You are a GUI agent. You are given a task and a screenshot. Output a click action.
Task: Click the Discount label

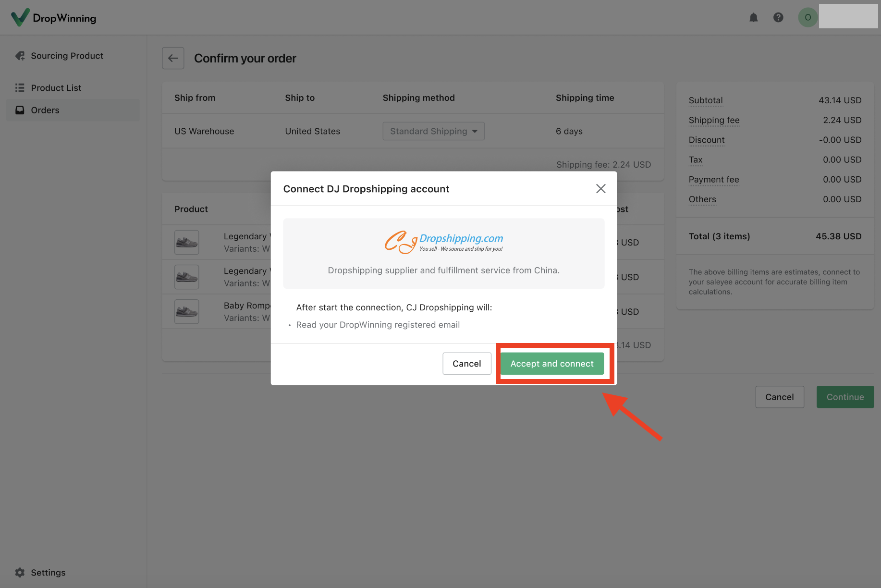click(x=706, y=140)
